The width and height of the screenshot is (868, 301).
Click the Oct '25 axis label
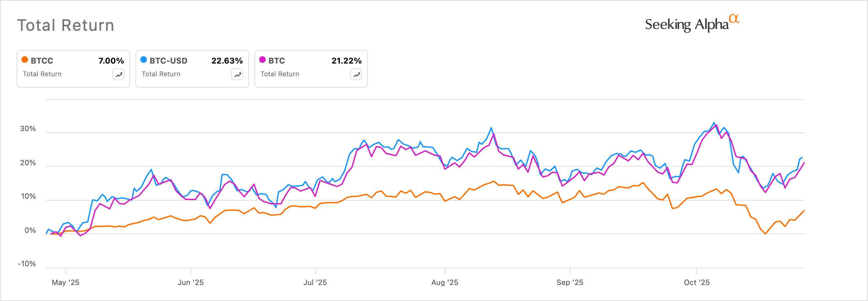(x=696, y=283)
